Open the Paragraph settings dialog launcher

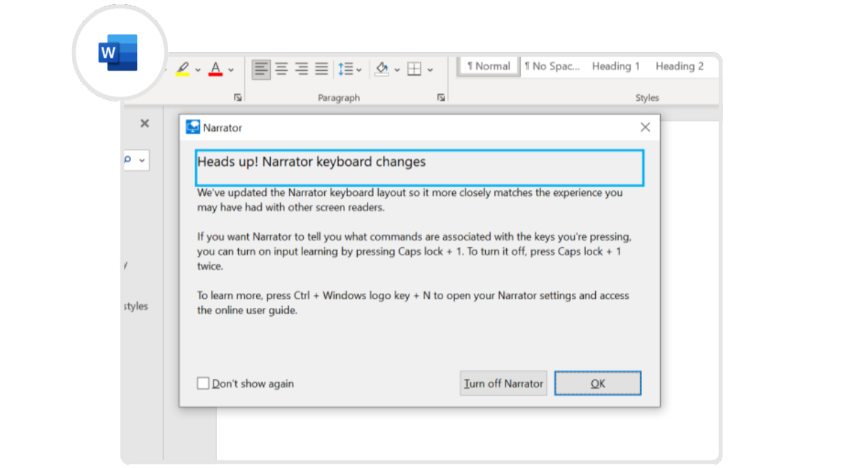point(441,98)
